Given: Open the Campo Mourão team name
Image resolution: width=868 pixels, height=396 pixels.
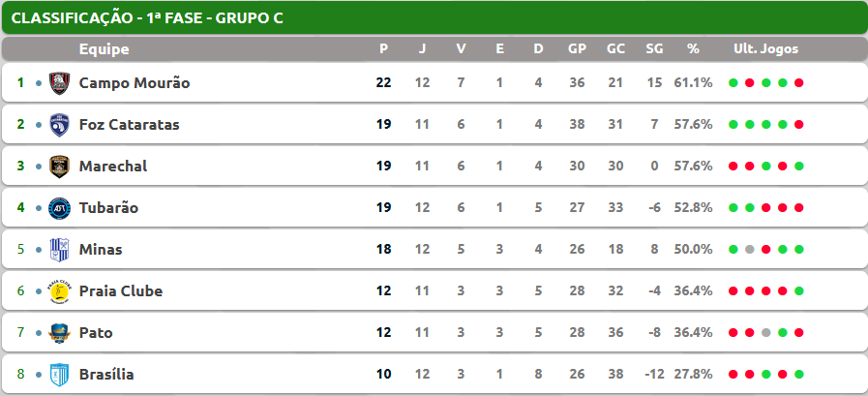Looking at the screenshot, I should coord(135,83).
